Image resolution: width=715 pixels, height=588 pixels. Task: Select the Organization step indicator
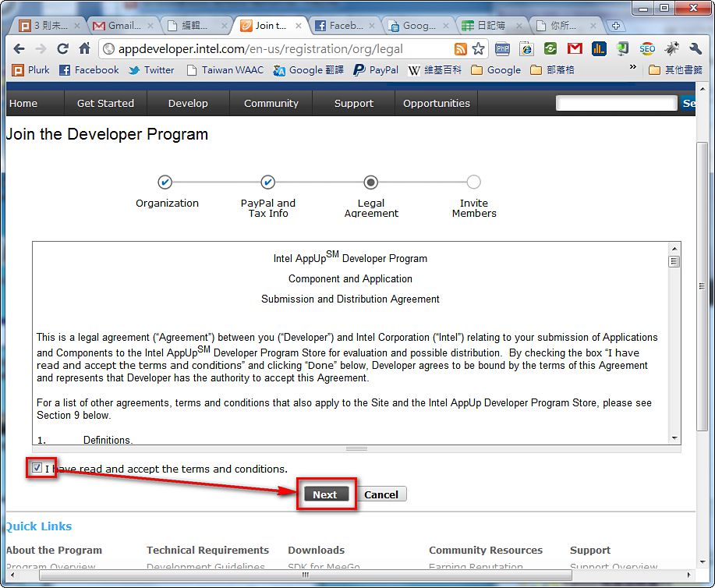tap(165, 182)
